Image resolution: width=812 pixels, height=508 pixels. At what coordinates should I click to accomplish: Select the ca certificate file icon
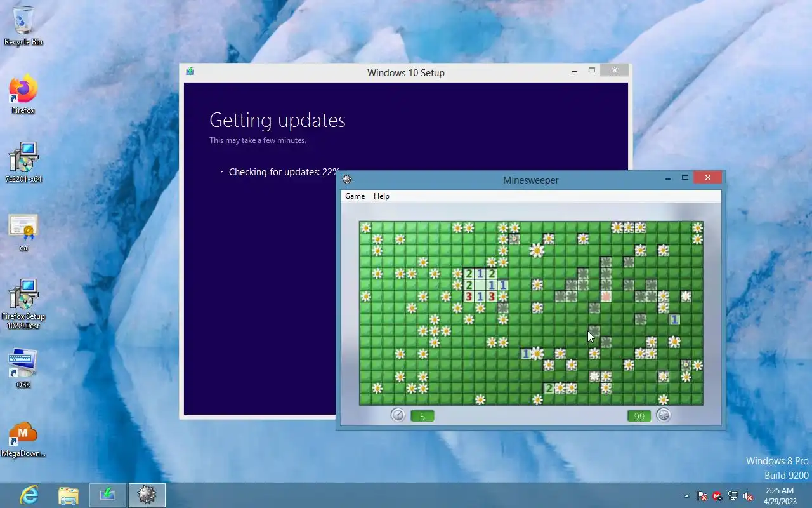click(x=23, y=232)
